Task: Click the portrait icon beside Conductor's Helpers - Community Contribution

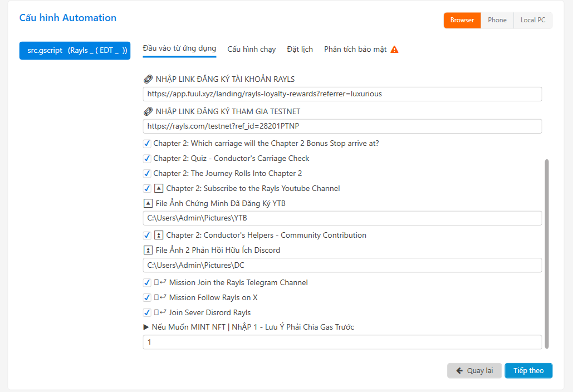Action: point(159,235)
